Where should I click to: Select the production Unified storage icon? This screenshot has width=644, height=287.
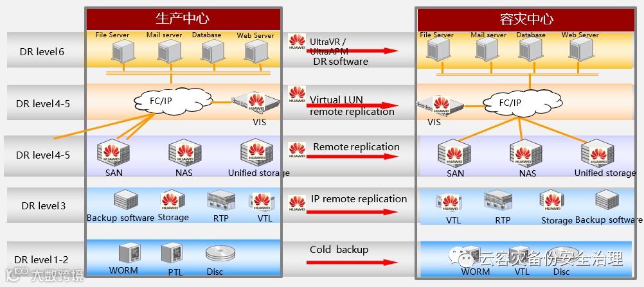click(x=256, y=152)
